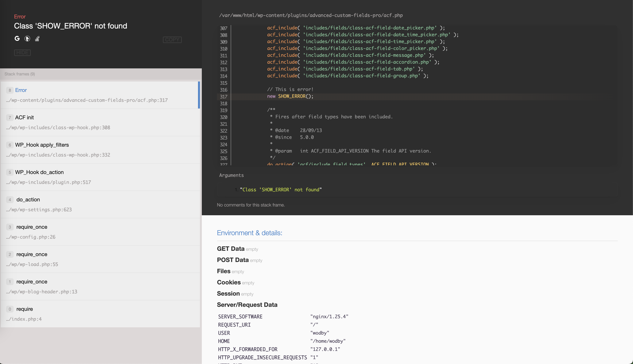This screenshot has width=633, height=364.
Task: Click the Arguments section label
Action: coord(231,175)
